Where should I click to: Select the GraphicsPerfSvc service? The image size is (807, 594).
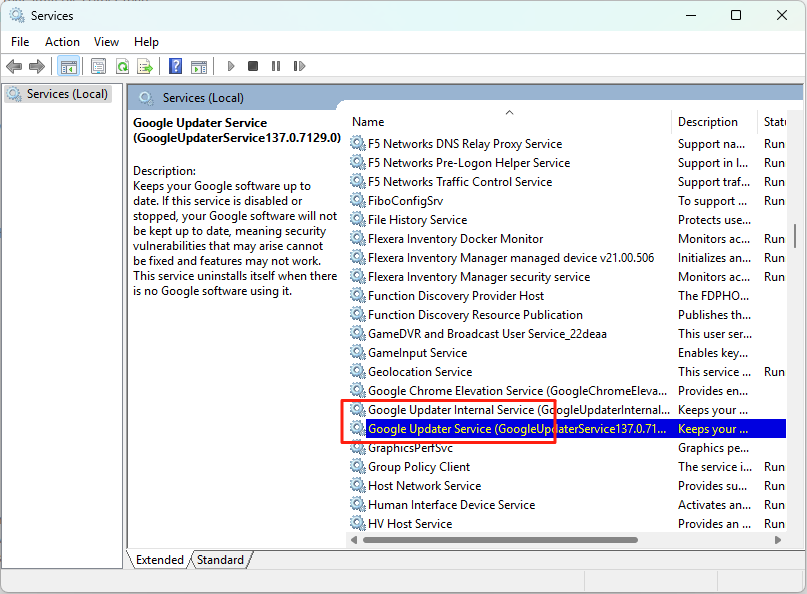410,448
